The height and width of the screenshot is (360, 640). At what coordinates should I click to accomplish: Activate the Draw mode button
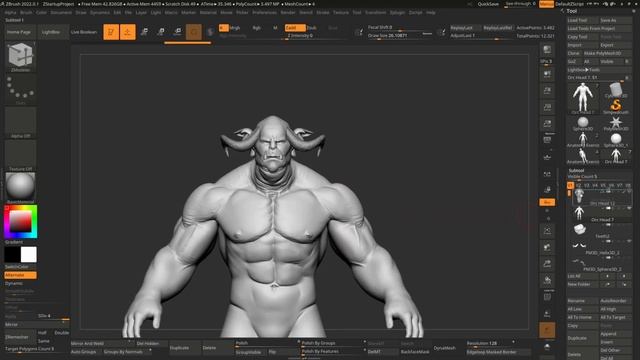(128, 32)
